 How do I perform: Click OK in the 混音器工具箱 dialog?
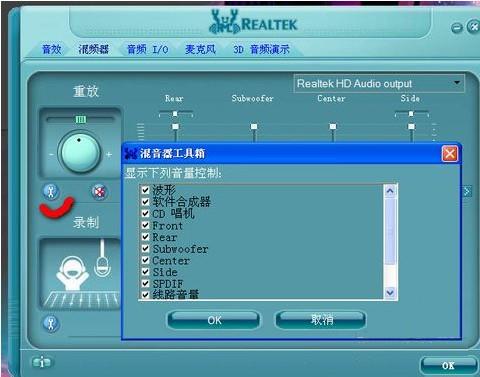tap(214, 320)
